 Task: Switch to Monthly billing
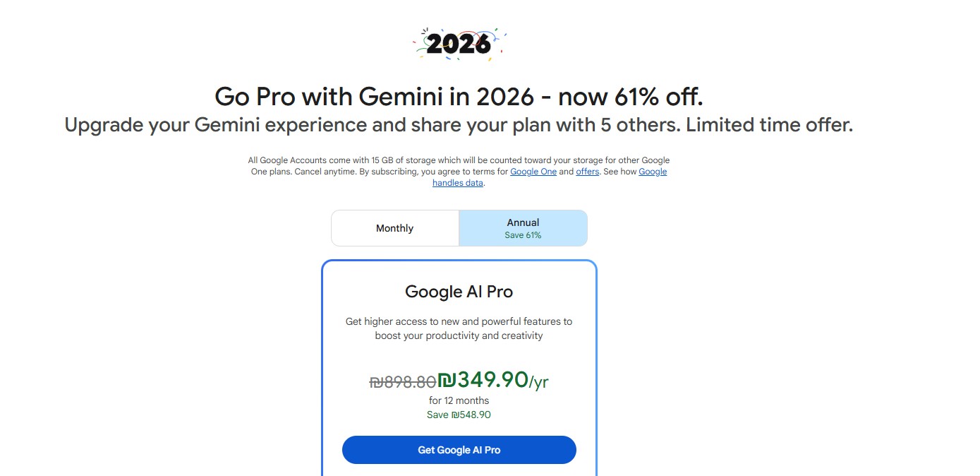[394, 228]
